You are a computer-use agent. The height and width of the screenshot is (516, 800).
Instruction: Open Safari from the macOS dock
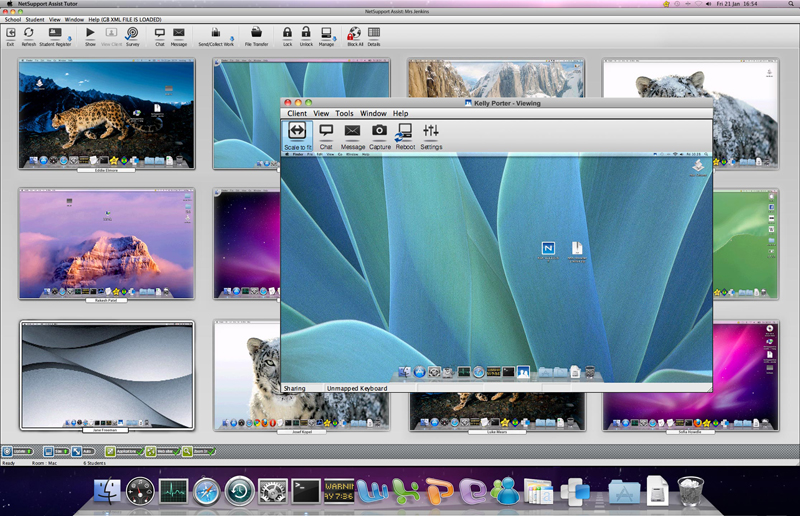[206, 491]
